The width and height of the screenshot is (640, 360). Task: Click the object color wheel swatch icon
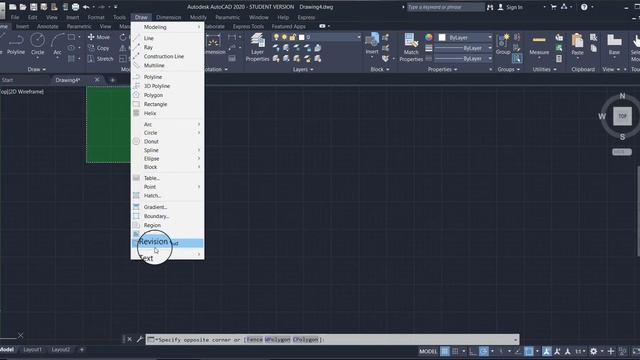tap(429, 37)
